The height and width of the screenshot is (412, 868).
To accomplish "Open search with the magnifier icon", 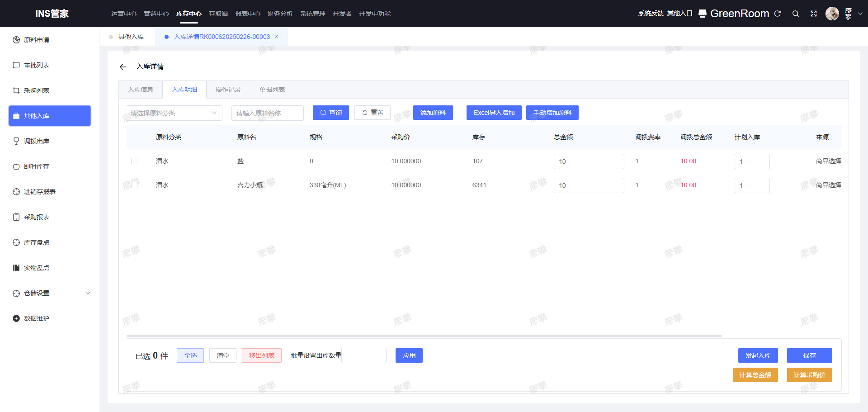I will (796, 14).
